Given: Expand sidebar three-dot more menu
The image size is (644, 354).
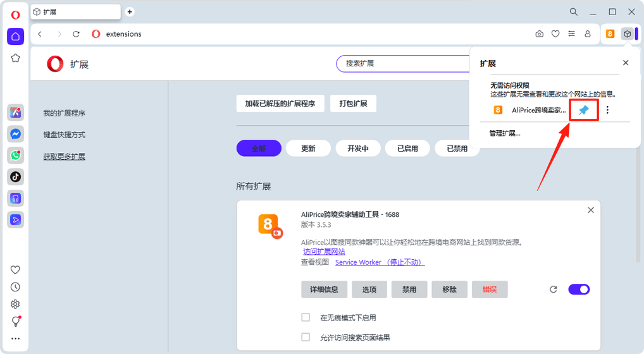Looking at the screenshot, I should pos(16,339).
